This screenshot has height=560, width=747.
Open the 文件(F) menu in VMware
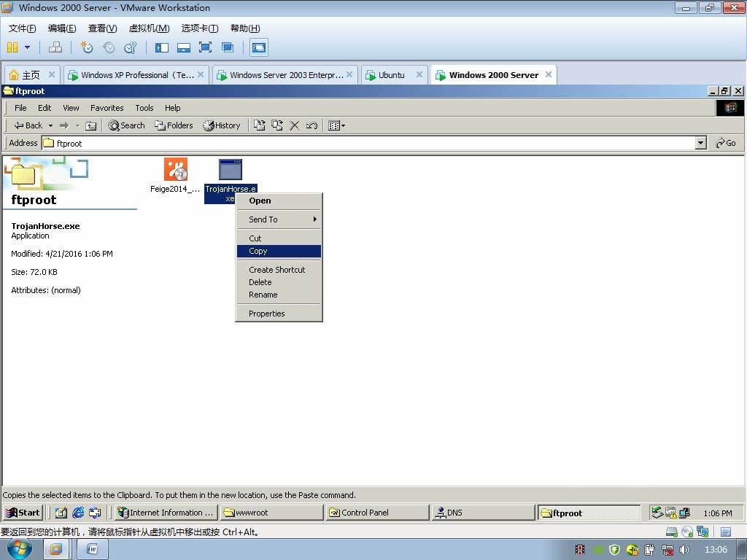[x=22, y=28]
